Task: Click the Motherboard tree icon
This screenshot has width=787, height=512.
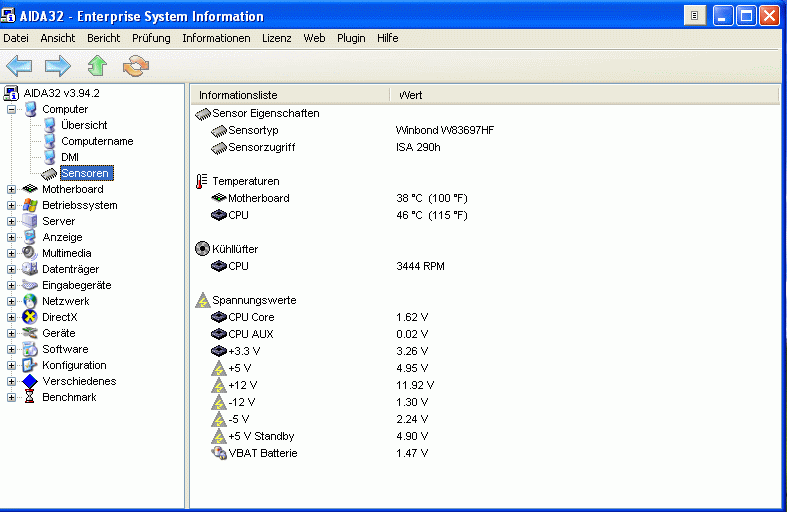Action: coord(30,189)
